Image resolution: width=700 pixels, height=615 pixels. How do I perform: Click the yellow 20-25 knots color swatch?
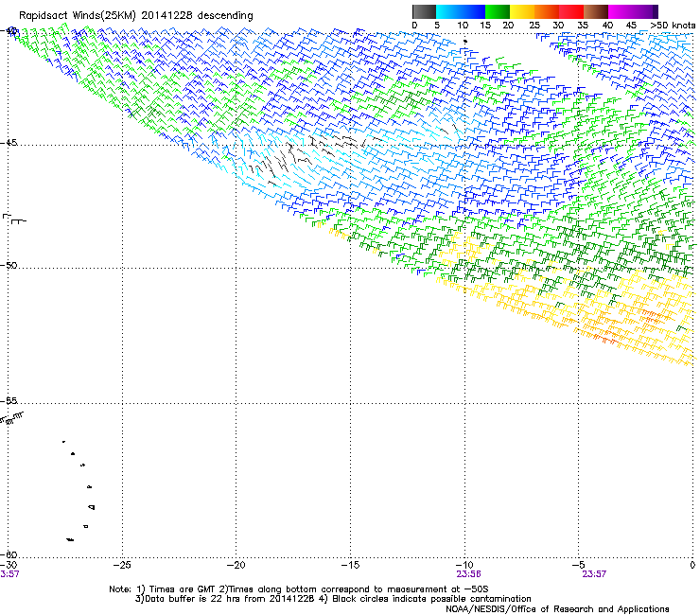[x=522, y=11]
